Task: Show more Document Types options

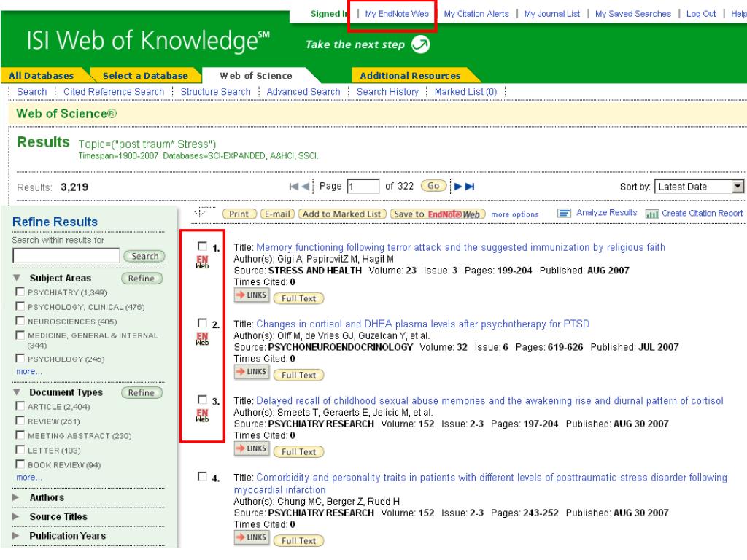Action: coord(29,477)
